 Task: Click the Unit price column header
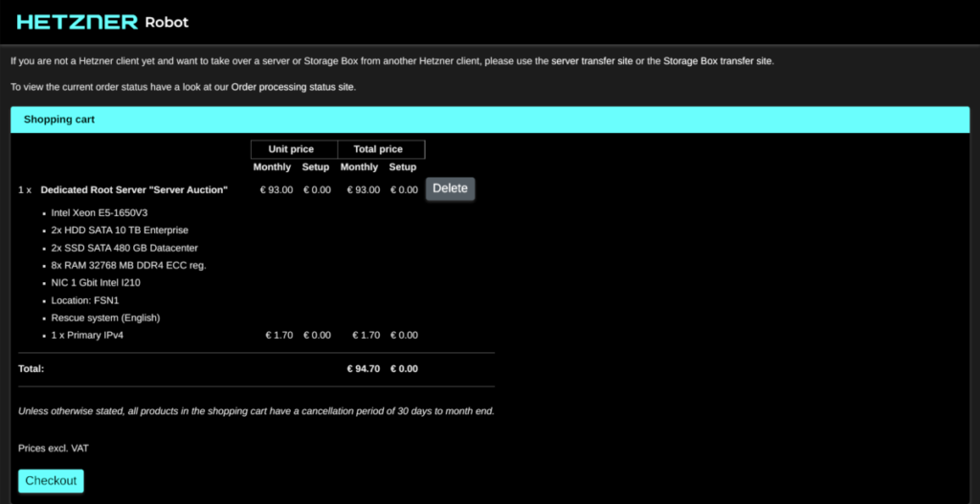(291, 149)
